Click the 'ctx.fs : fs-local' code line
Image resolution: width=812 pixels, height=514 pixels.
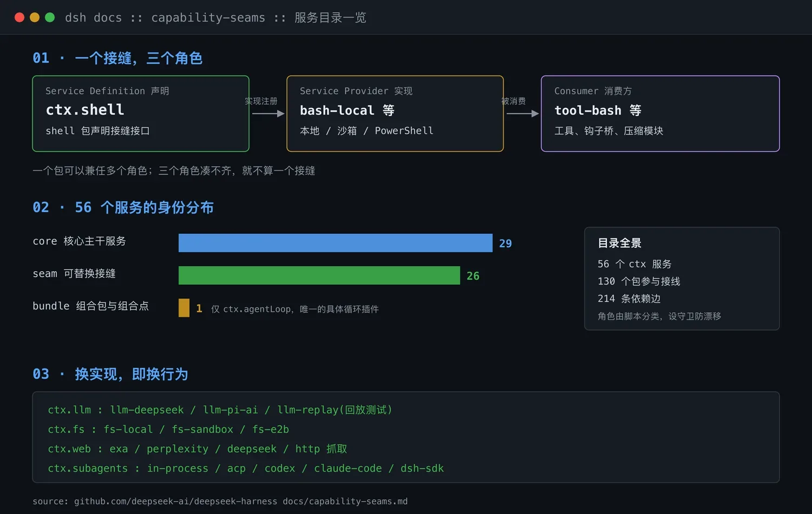pos(168,430)
